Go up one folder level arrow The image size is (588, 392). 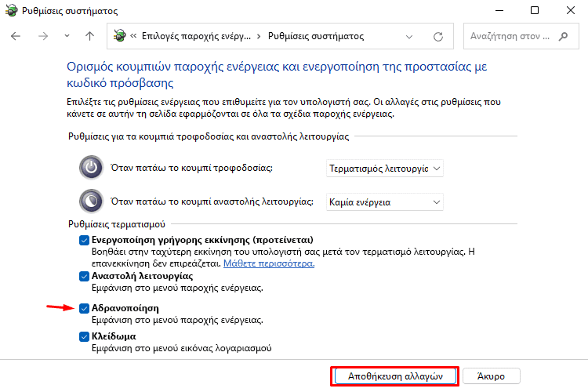coord(89,37)
